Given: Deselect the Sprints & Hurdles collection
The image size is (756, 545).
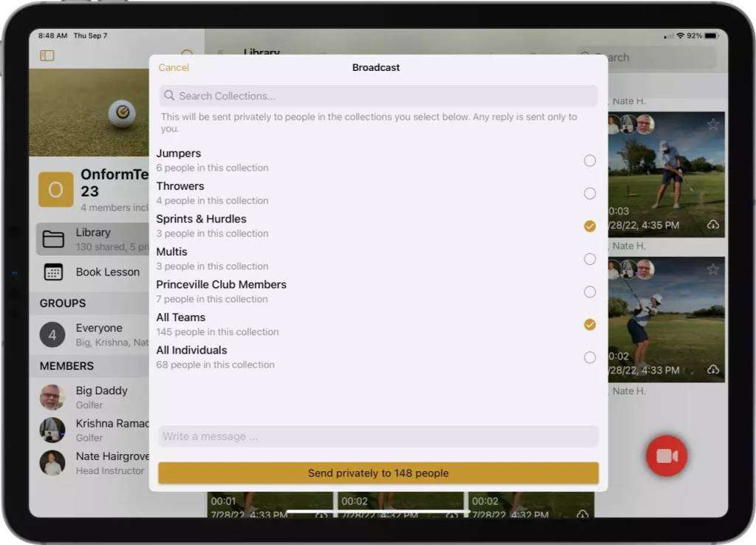Looking at the screenshot, I should tap(590, 226).
